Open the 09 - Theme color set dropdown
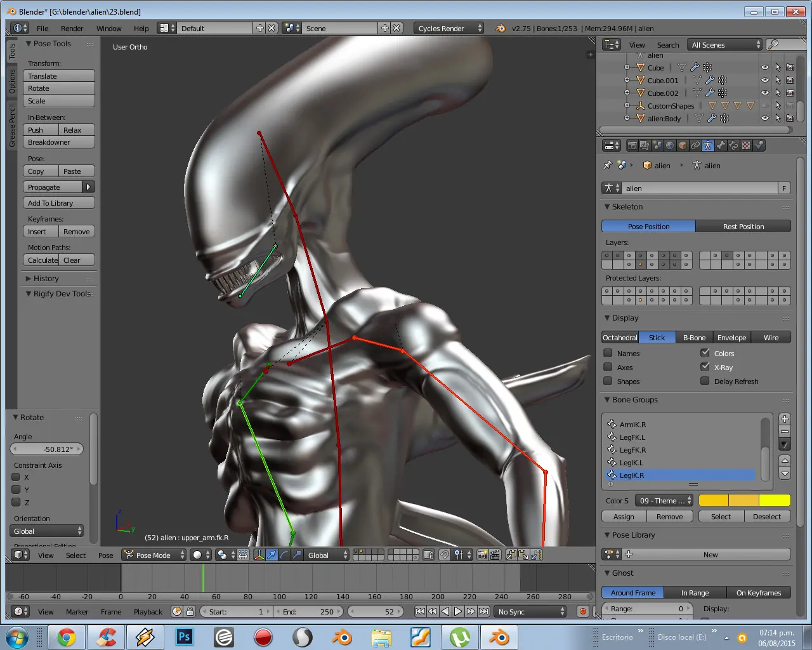This screenshot has width=812, height=650. pos(664,500)
